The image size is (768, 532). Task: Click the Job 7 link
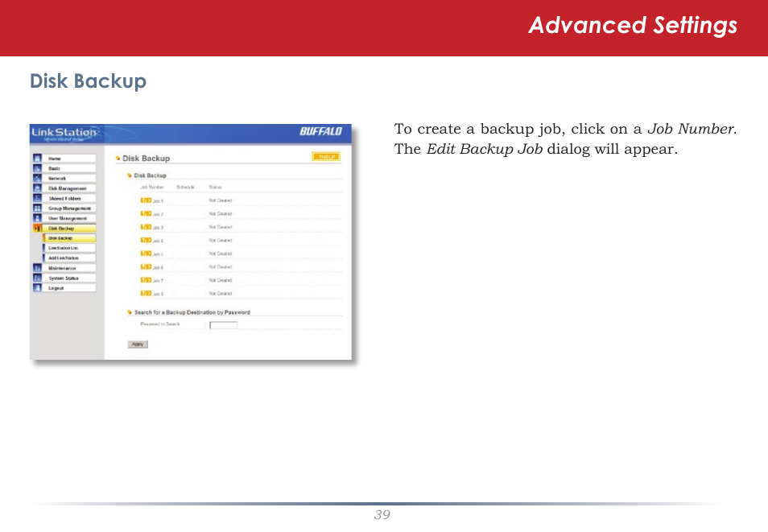[159, 280]
